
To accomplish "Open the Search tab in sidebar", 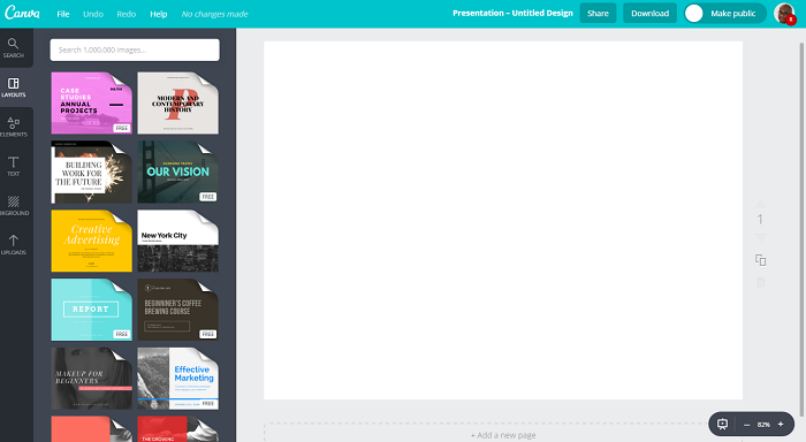I will pyautogui.click(x=14, y=48).
